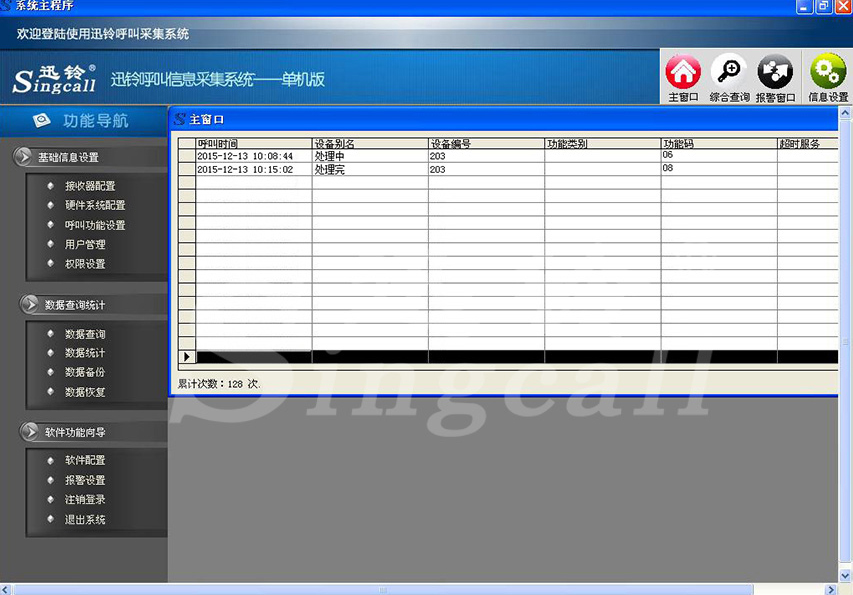Screen dimensions: 853x595
Task: Open 综合查询 magnifier icon
Action: pyautogui.click(x=729, y=74)
